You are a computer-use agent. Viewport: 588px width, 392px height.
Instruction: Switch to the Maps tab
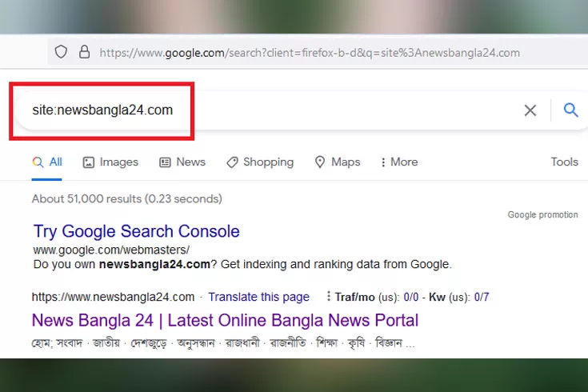337,162
